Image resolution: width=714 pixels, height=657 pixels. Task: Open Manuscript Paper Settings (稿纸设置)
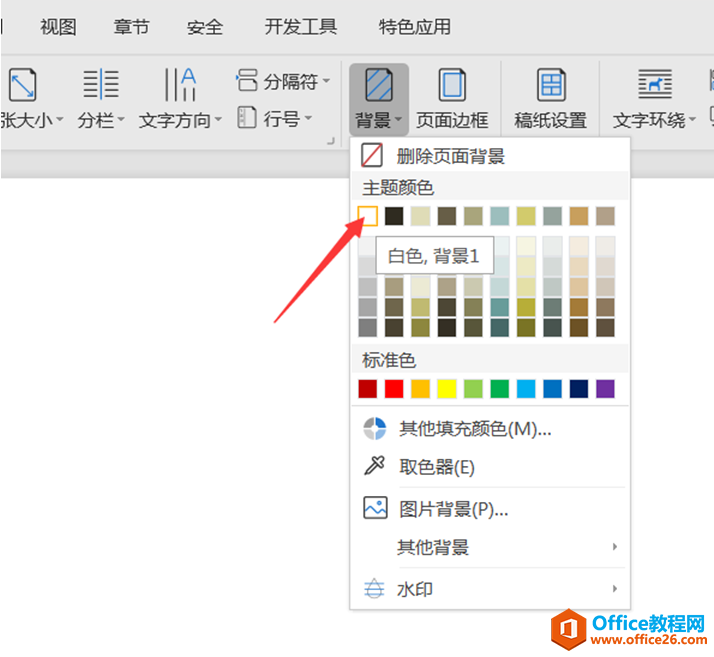point(551,99)
